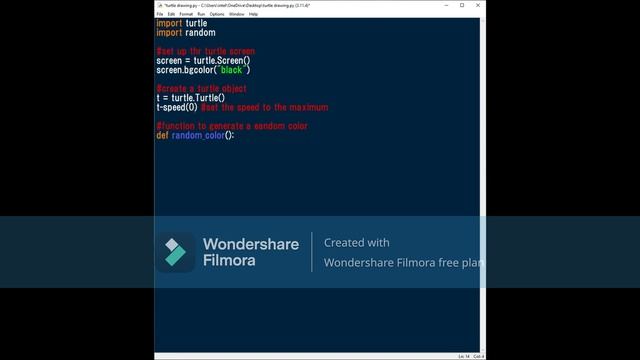Click the IDLE Python icon in title bar
This screenshot has width=640, height=360.
pyautogui.click(x=160, y=5)
